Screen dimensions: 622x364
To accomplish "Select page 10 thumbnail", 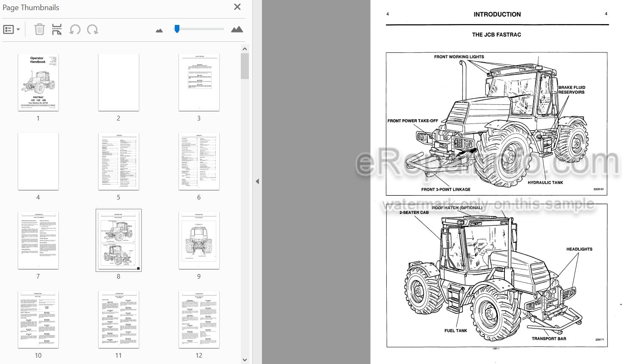I will [x=38, y=319].
